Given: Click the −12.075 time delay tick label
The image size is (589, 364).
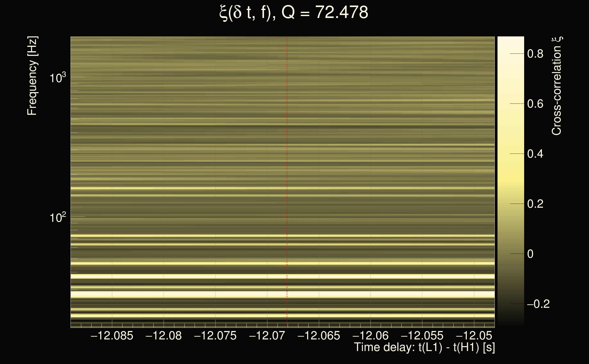Looking at the screenshot, I should (x=215, y=336).
